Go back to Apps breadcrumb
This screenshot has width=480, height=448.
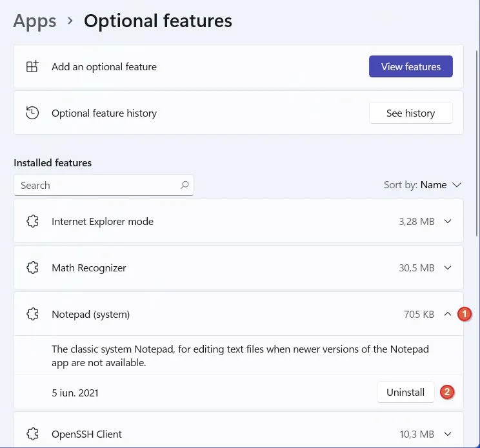tap(35, 21)
